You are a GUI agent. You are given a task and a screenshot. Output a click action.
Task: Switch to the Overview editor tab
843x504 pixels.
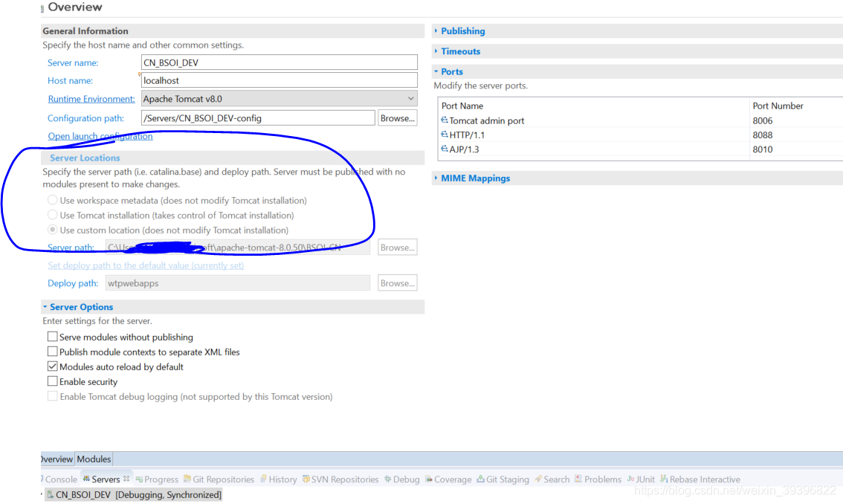(57, 459)
